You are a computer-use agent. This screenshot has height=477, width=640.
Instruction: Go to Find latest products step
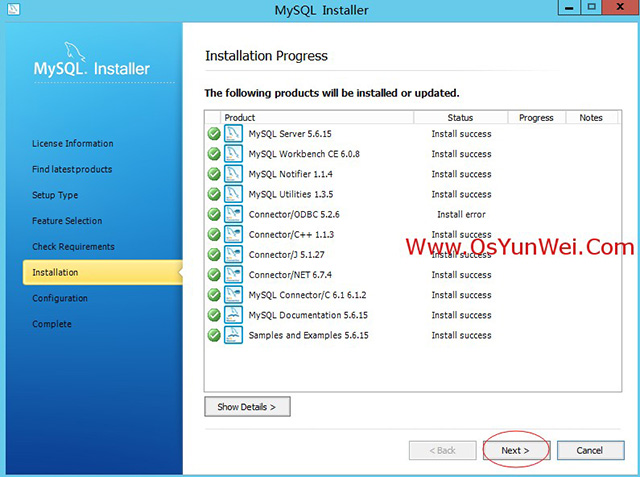pyautogui.click(x=72, y=169)
